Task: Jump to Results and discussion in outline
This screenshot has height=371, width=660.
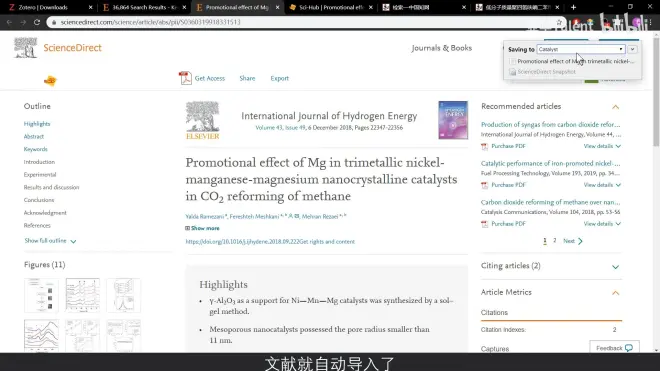Action: [x=51, y=187]
